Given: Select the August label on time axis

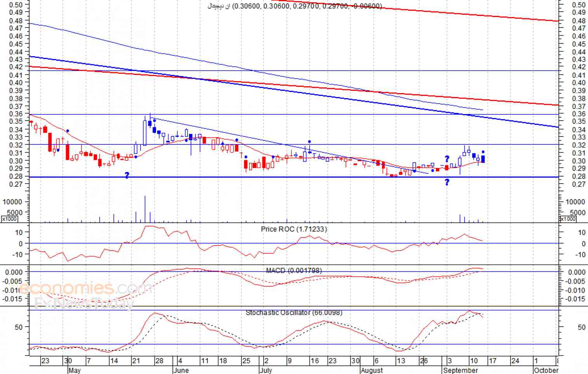Looking at the screenshot, I should point(371,370).
